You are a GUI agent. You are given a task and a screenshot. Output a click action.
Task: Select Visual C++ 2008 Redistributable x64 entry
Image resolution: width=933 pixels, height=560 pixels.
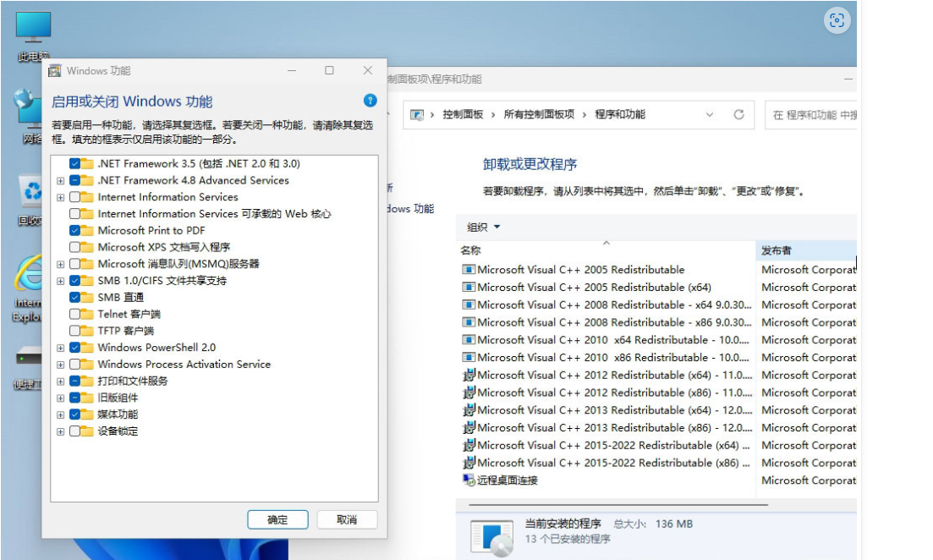point(606,305)
